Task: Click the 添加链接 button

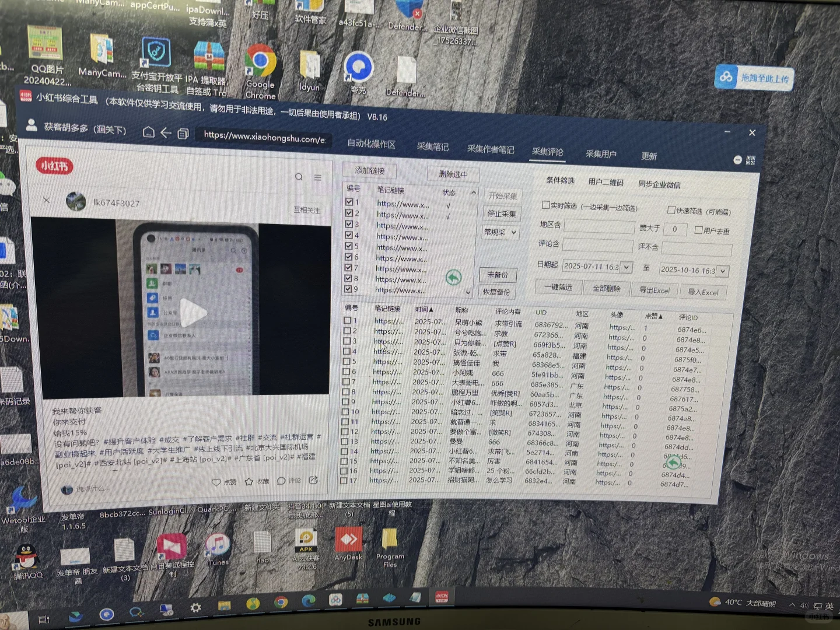Action: [x=369, y=170]
